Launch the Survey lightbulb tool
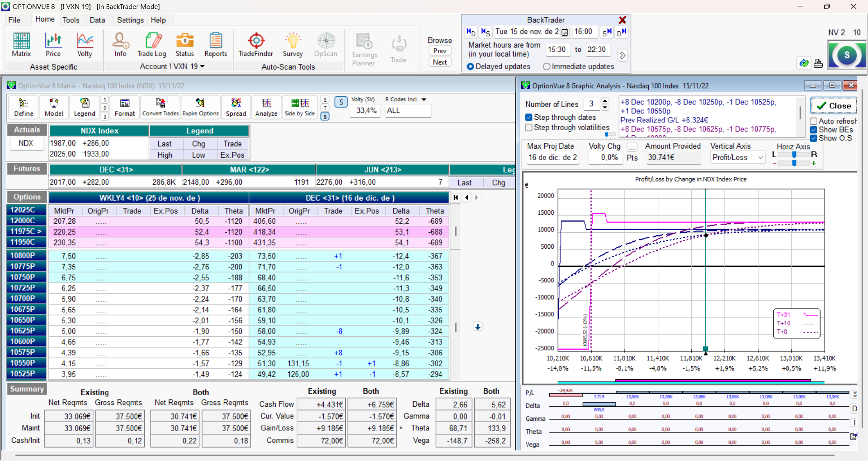Image resolution: width=868 pixels, height=461 pixels. coord(293,45)
